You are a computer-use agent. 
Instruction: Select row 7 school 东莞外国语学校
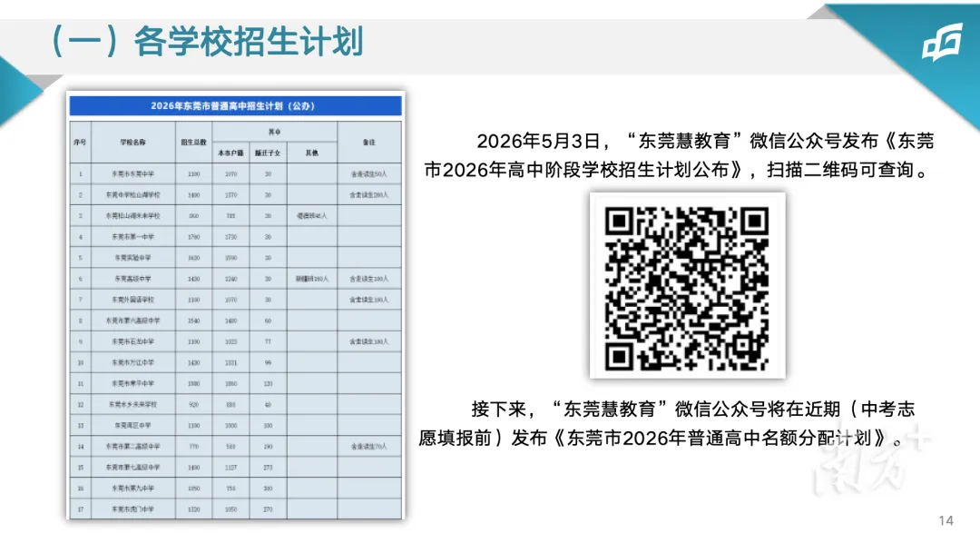(x=133, y=300)
